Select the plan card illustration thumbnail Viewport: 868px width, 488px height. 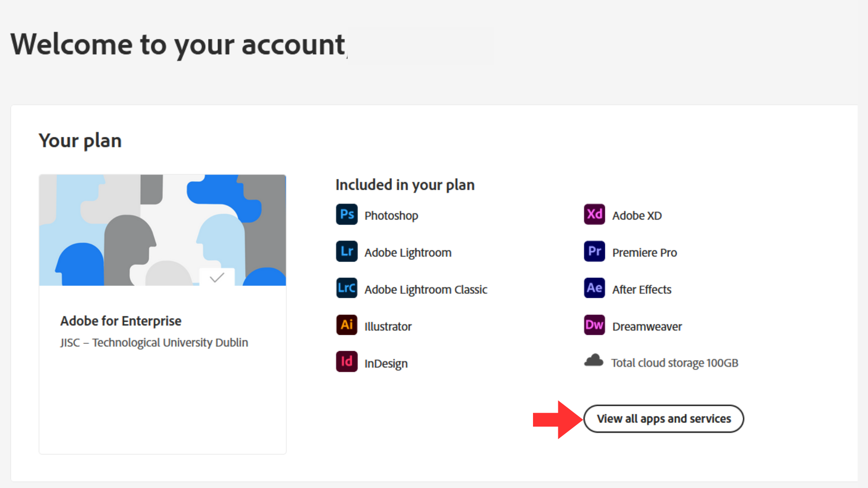click(x=162, y=230)
